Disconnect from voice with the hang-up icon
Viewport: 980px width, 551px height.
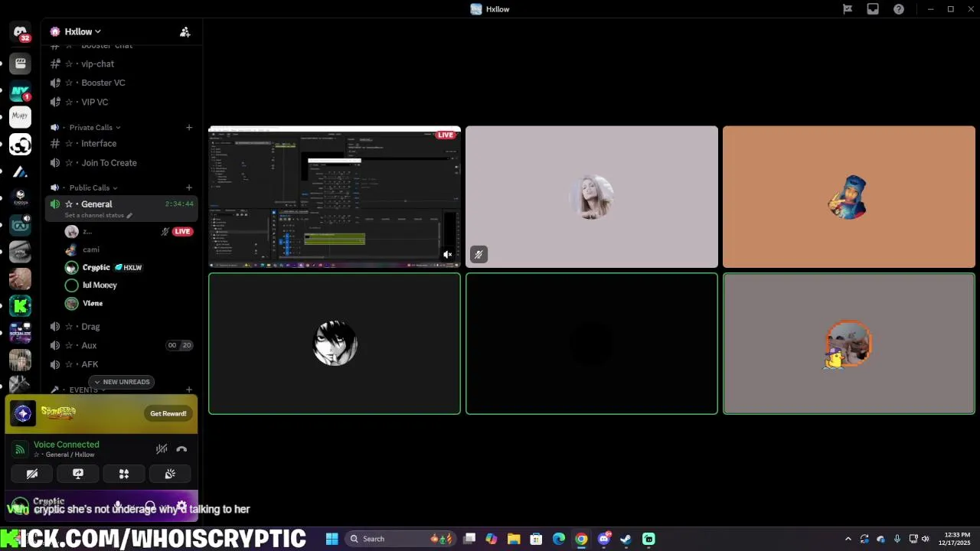(181, 449)
